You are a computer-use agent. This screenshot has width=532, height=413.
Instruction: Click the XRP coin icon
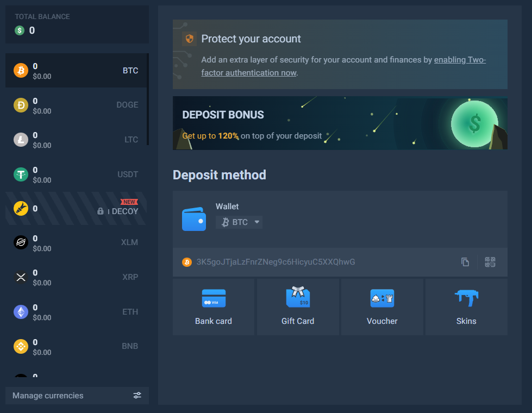tap(21, 277)
